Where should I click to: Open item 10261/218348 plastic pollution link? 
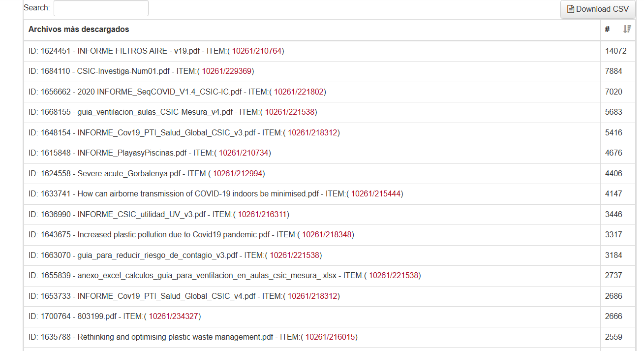pos(326,235)
